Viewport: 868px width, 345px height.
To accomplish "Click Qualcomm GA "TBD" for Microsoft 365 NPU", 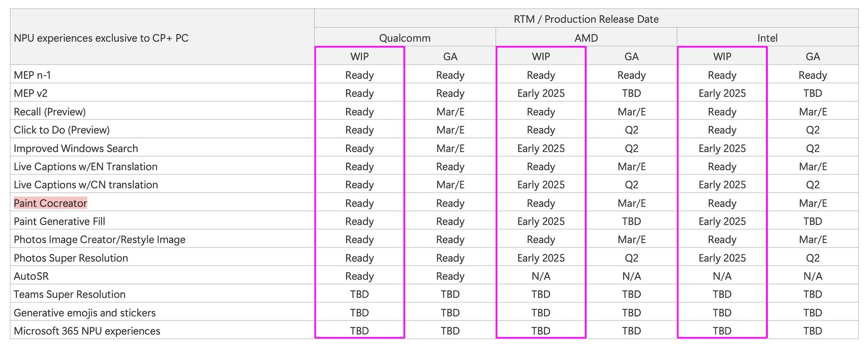I will point(450,331).
